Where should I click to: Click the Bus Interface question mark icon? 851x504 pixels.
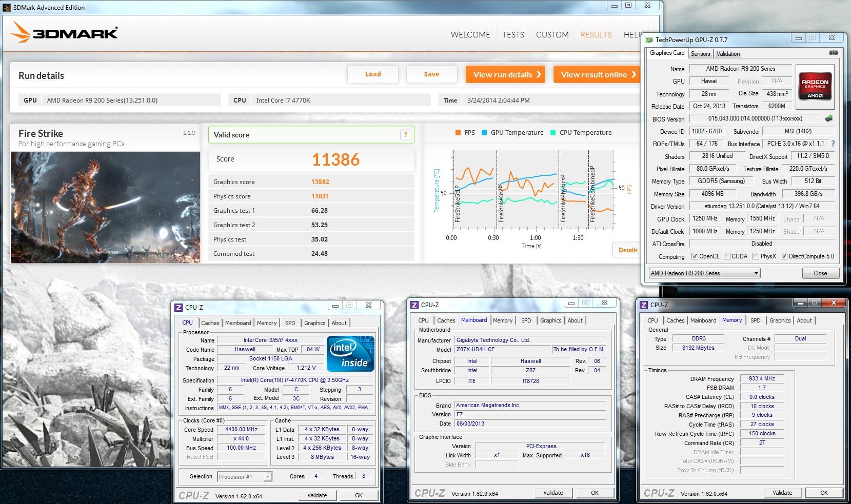(833, 144)
